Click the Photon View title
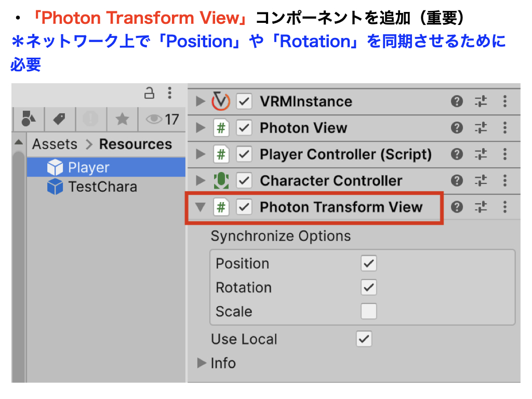The height and width of the screenshot is (399, 532). tap(303, 128)
